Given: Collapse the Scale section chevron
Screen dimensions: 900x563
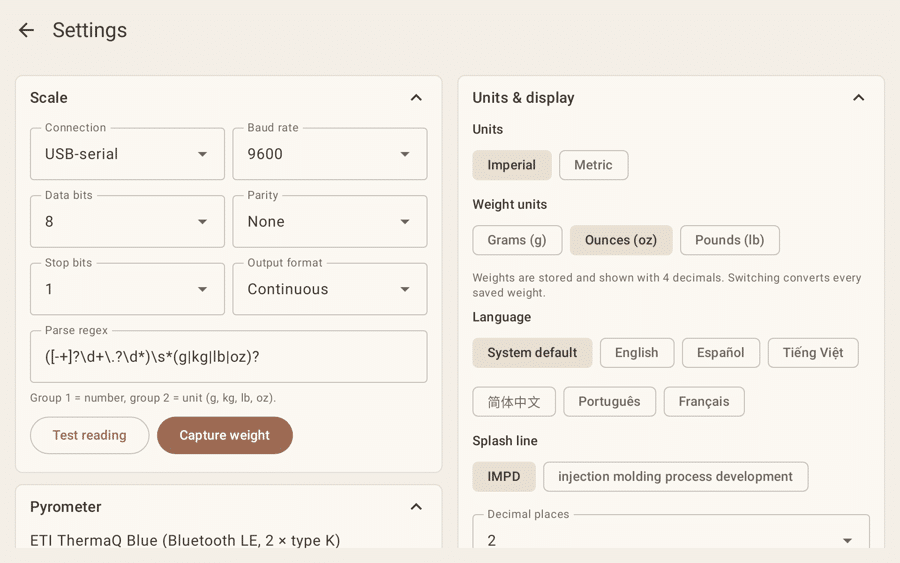Looking at the screenshot, I should coord(416,98).
